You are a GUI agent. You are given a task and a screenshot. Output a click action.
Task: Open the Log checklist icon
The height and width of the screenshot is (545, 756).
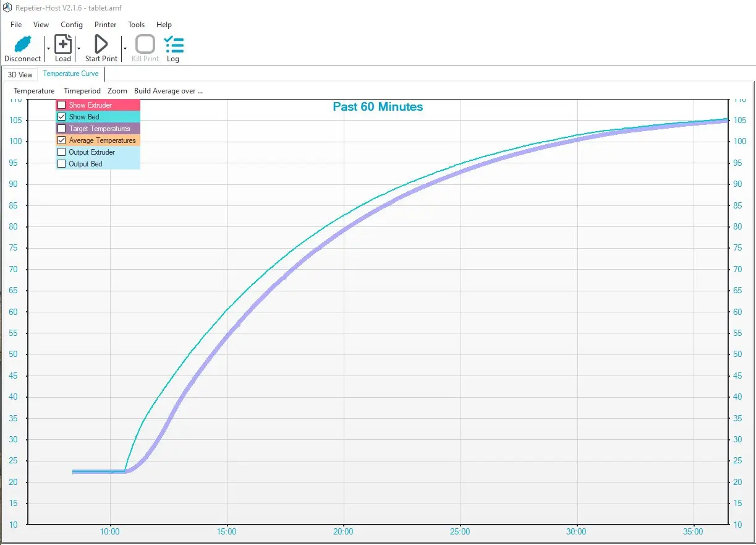(174, 45)
